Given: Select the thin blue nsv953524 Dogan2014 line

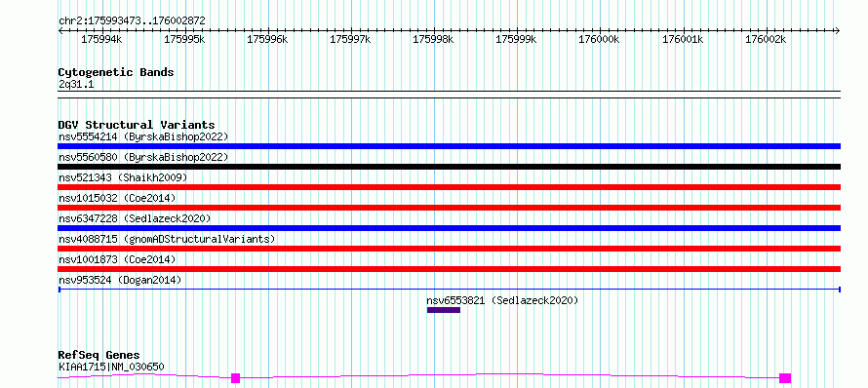Looking at the screenshot, I should 449,289.
